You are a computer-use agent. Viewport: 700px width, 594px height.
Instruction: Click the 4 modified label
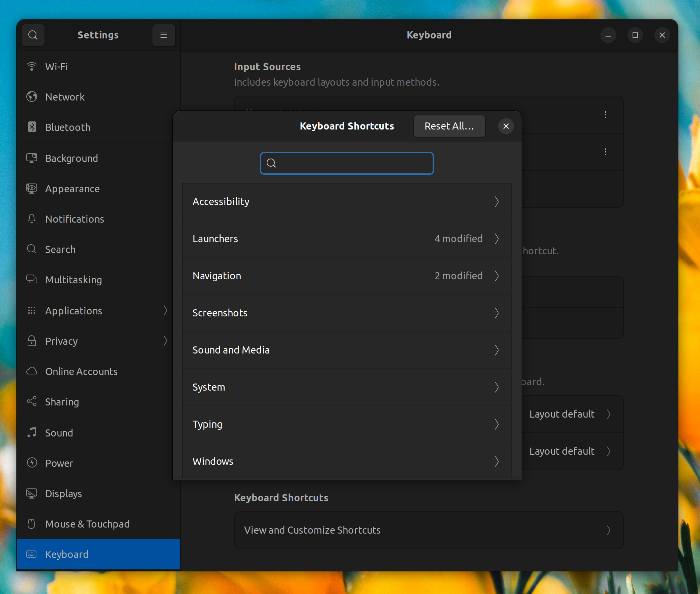(x=459, y=239)
